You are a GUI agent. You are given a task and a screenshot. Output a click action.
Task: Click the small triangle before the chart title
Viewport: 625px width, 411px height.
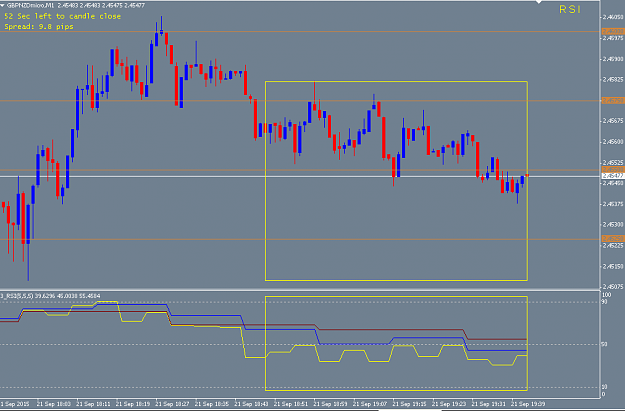coord(3,6)
